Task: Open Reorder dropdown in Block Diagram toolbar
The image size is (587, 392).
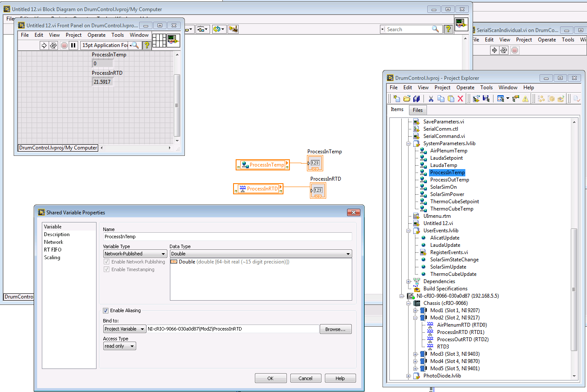Action: pos(219,29)
